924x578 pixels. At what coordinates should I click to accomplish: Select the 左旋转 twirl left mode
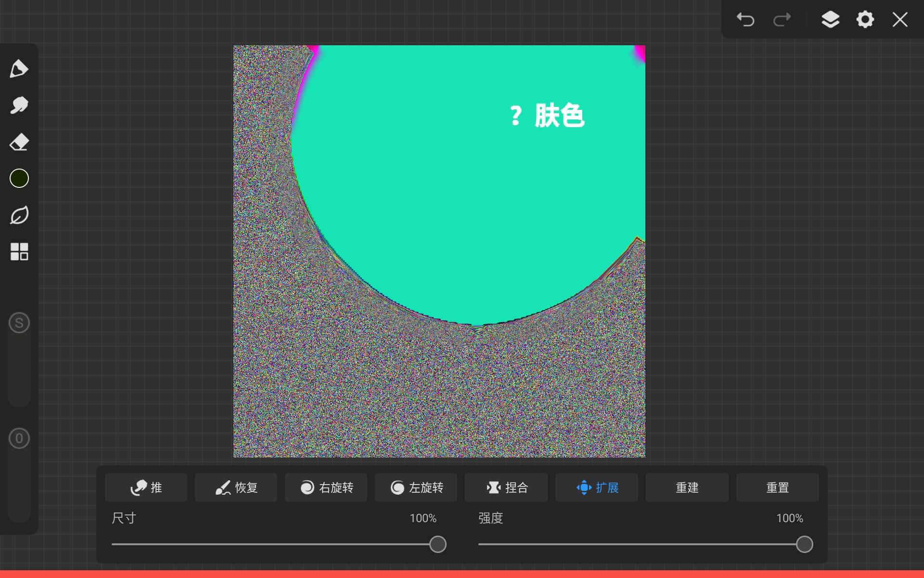tap(416, 487)
